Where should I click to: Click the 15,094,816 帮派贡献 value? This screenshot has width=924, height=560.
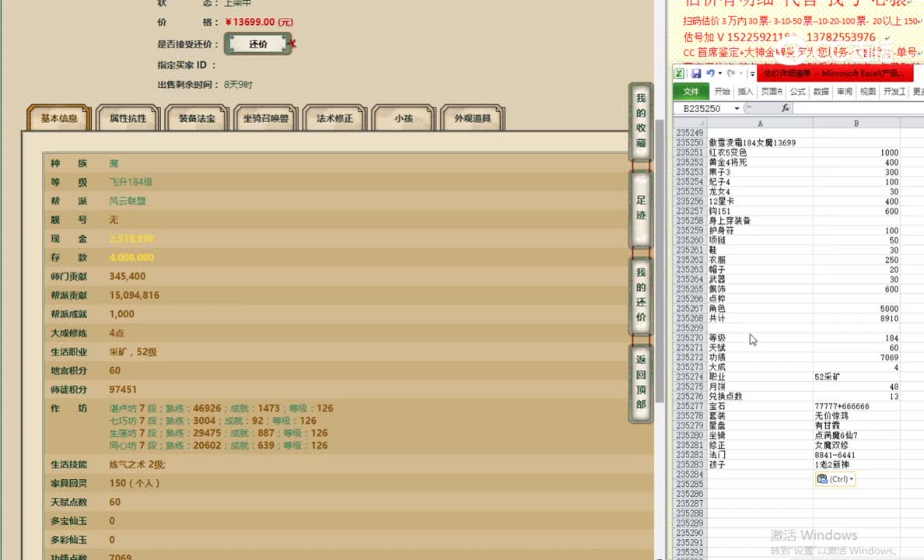pos(134,296)
